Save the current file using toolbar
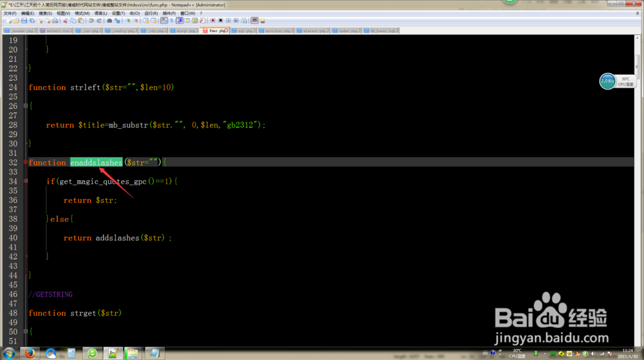Screen dimensions: 644x360 pyautogui.click(x=24, y=21)
